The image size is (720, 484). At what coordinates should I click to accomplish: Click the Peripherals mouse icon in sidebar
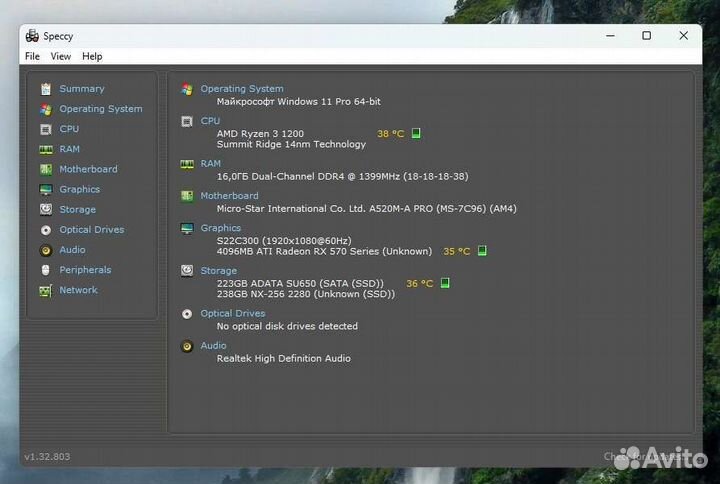tap(46, 270)
